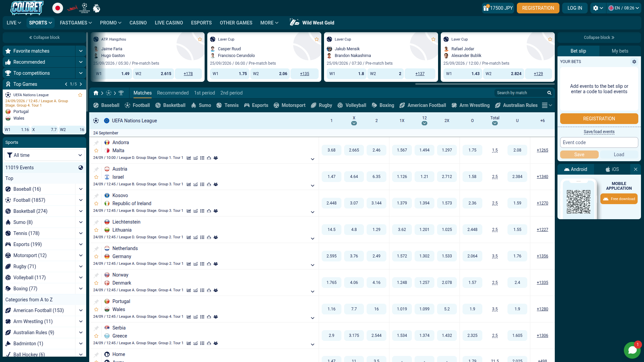Expand Netherlands vs Germany match details
The height and width of the screenshot is (362, 644).
tap(313, 265)
